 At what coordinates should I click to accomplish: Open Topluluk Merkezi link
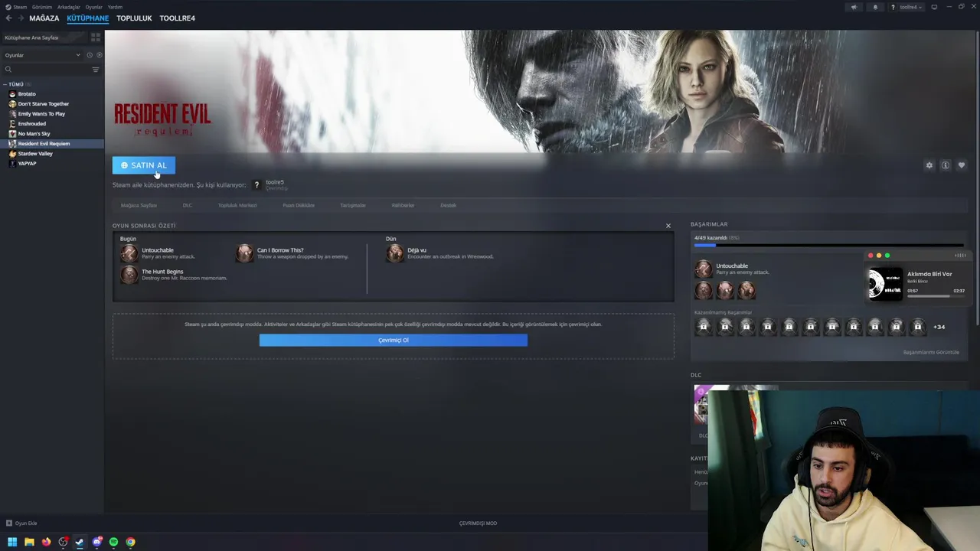click(x=237, y=205)
